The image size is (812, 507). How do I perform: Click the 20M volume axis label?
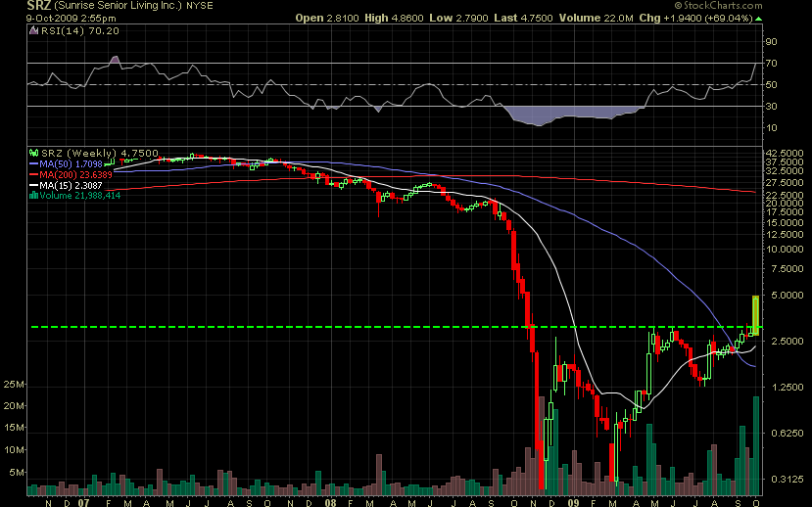(x=14, y=406)
